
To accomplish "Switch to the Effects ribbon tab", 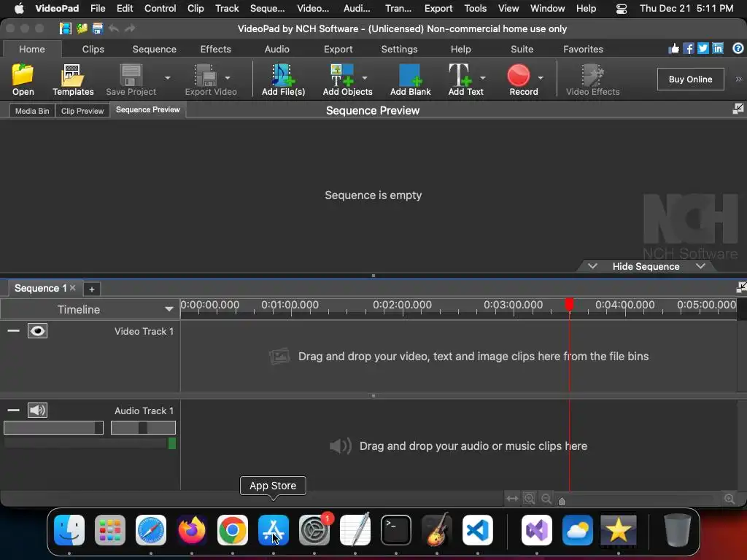I will 215,49.
